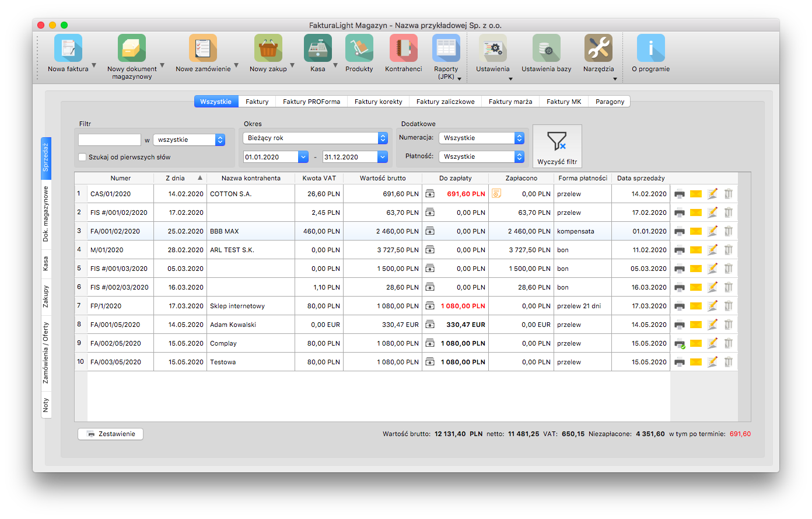Image resolution: width=812 pixels, height=519 pixels.
Task: Open the Dok. magazynowe side tab
Action: (46, 214)
